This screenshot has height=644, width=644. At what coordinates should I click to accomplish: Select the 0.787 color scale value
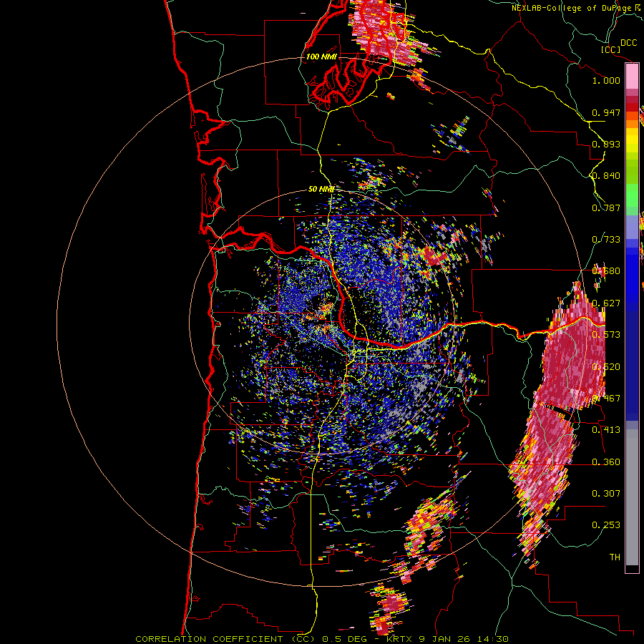click(606, 208)
